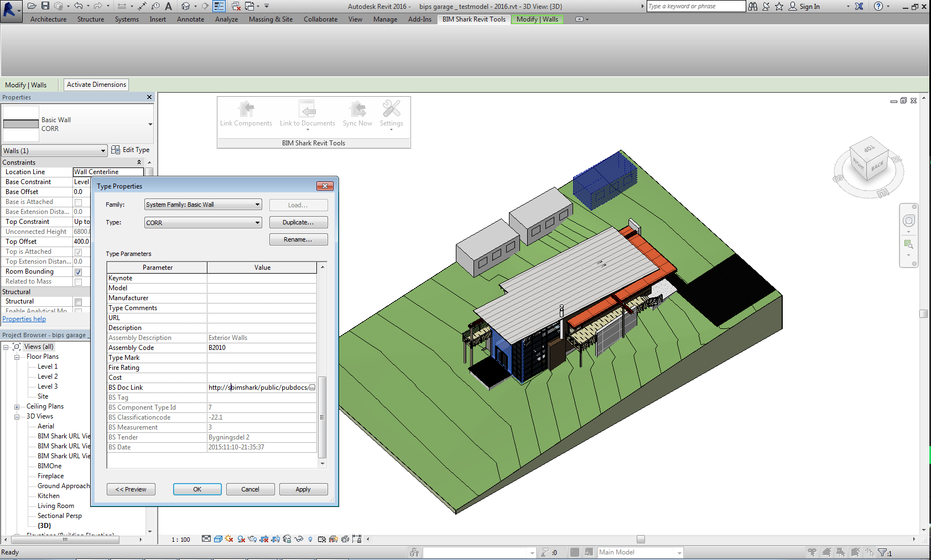Click the Activate Dimensions button

[96, 85]
